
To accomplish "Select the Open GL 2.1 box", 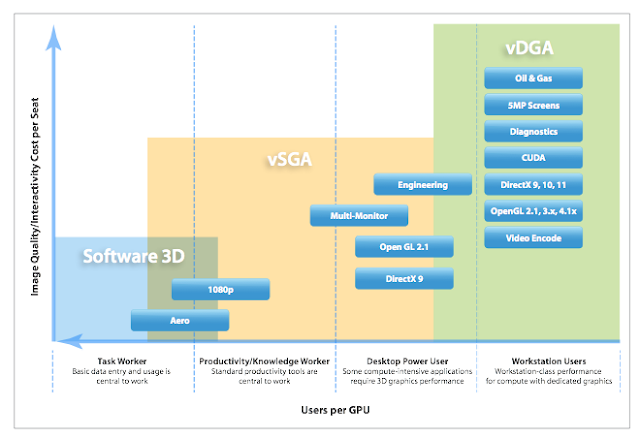I will (x=404, y=246).
